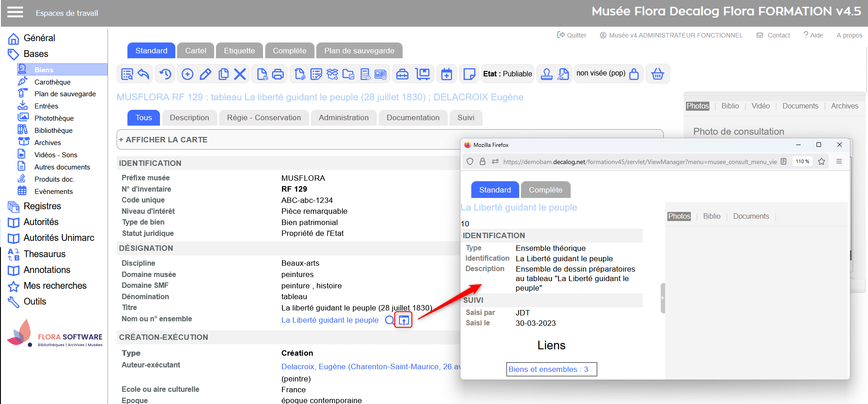868x404 pixels.
Task: Click the popup side panel collapse handle
Action: pyautogui.click(x=663, y=298)
